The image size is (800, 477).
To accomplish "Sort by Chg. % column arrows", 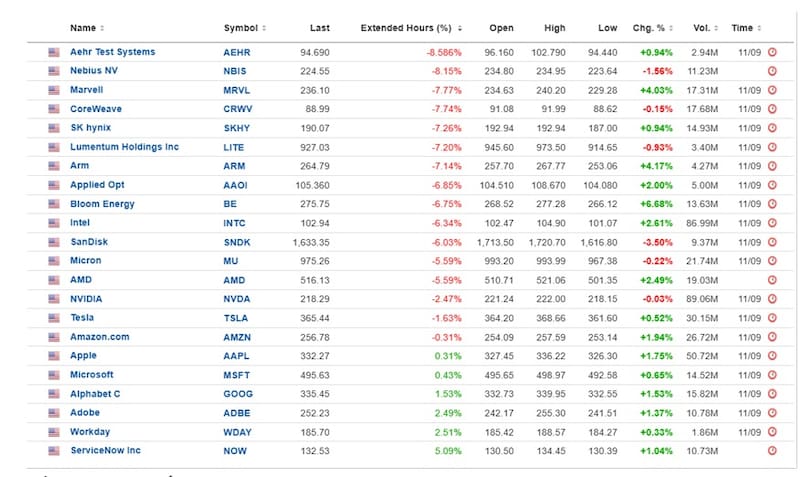I will coord(671,28).
